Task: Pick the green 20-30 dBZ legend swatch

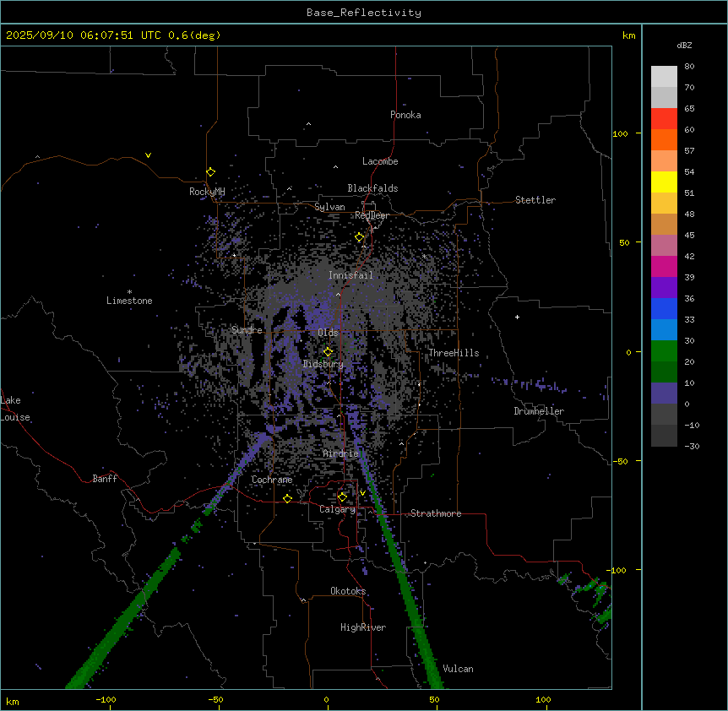Action: [x=664, y=351]
